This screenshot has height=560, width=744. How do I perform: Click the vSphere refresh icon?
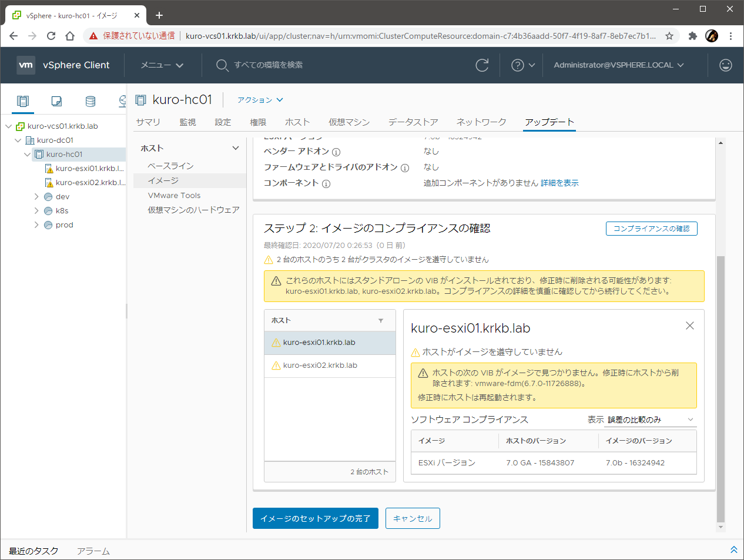482,65
